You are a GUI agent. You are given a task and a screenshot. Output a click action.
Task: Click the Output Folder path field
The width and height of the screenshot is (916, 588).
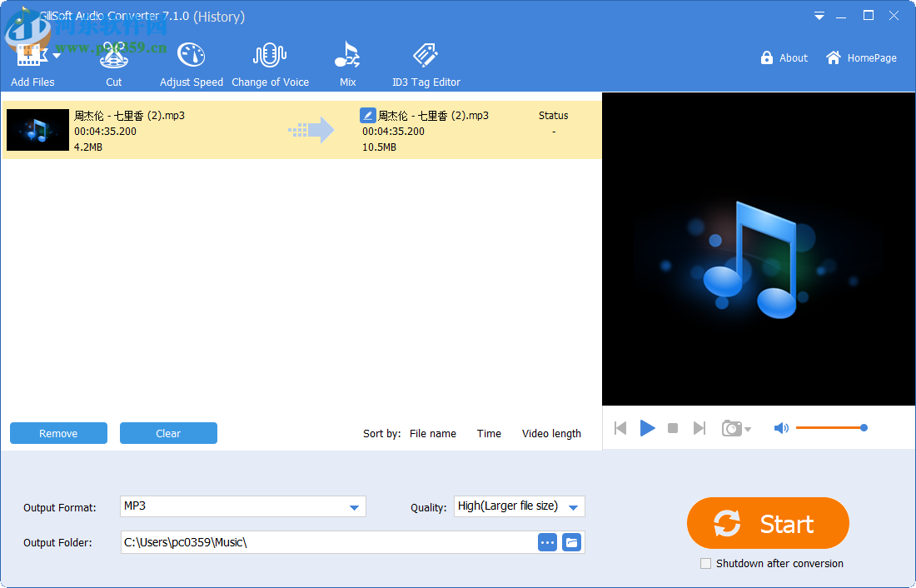tap(325, 542)
